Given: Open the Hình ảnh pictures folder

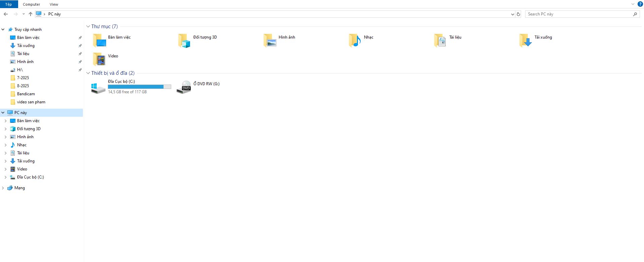Looking at the screenshot, I should (270, 41).
